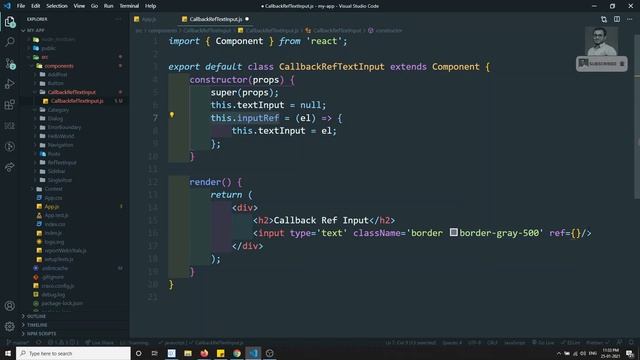The height and width of the screenshot is (360, 640).
Task: Open the Go menu
Action: click(x=94, y=6)
